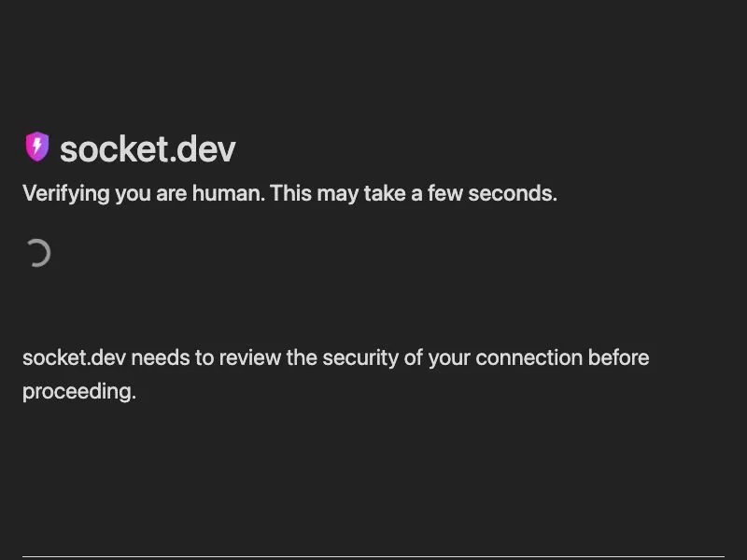
Task: Click 'socket.dev' at start of security paragraph
Action: click(x=75, y=357)
